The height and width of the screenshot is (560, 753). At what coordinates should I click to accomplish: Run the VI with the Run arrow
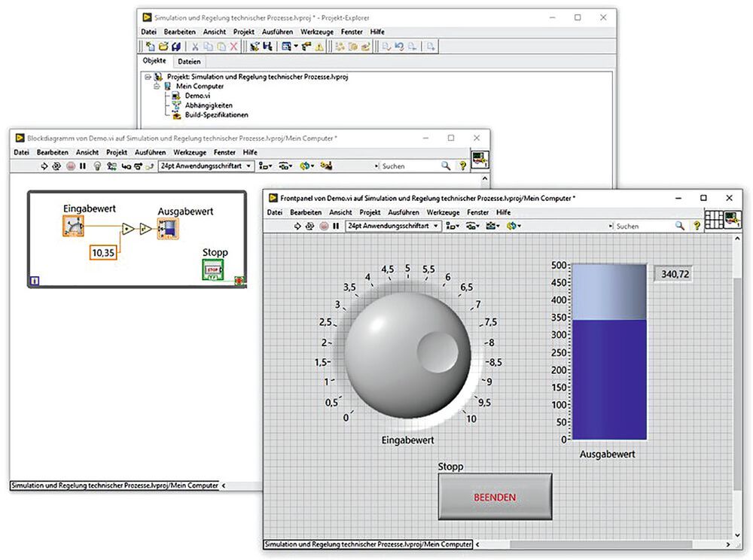(298, 226)
